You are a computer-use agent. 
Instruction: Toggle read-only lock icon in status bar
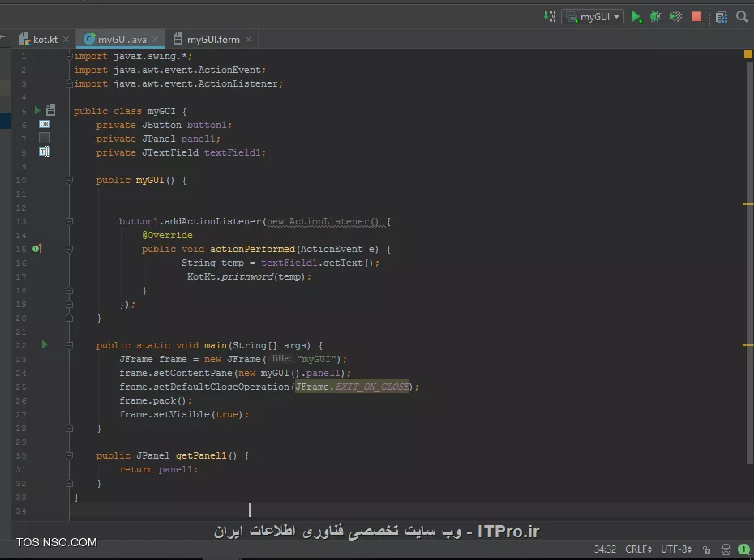706,549
